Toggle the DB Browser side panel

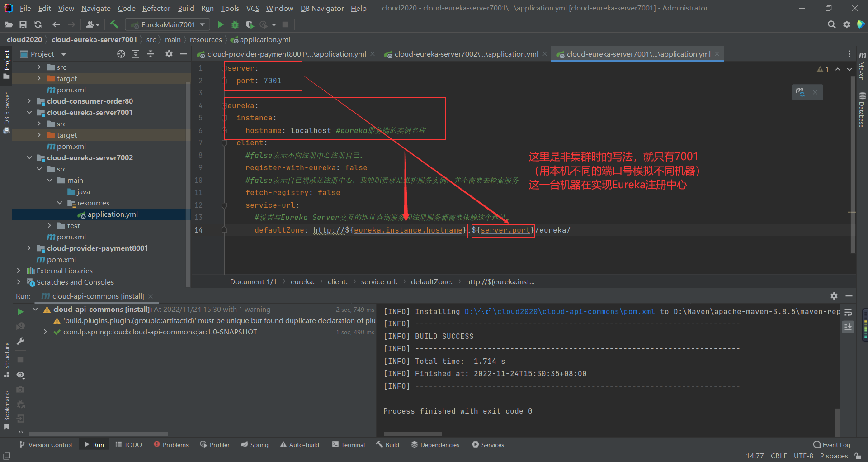tap(7, 112)
